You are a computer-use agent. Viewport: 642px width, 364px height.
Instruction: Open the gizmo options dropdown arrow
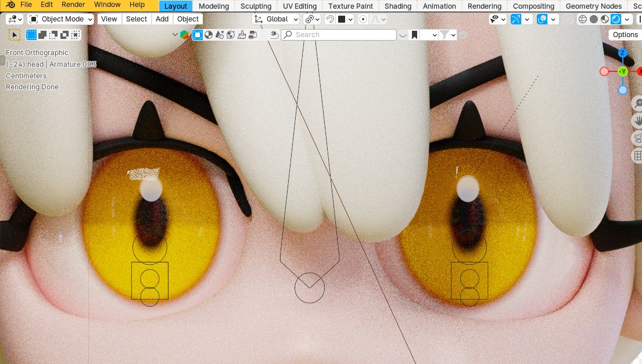pyautogui.click(x=528, y=19)
